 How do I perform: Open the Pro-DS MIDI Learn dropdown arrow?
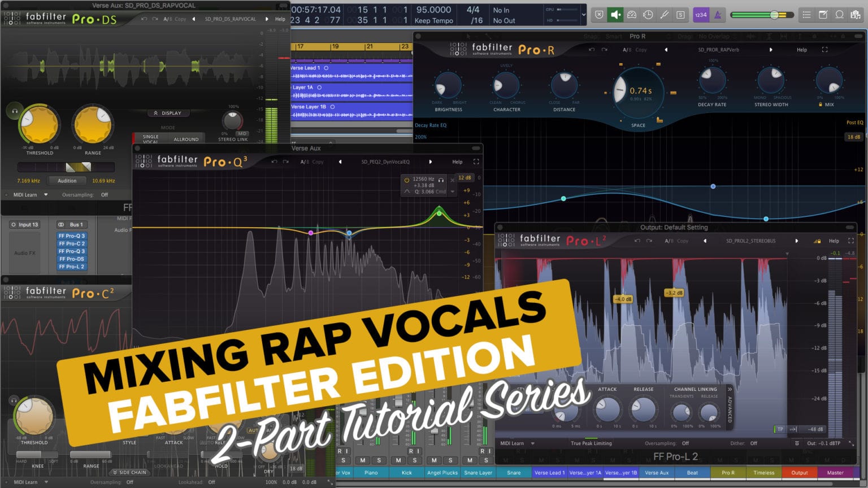pyautogui.click(x=46, y=195)
